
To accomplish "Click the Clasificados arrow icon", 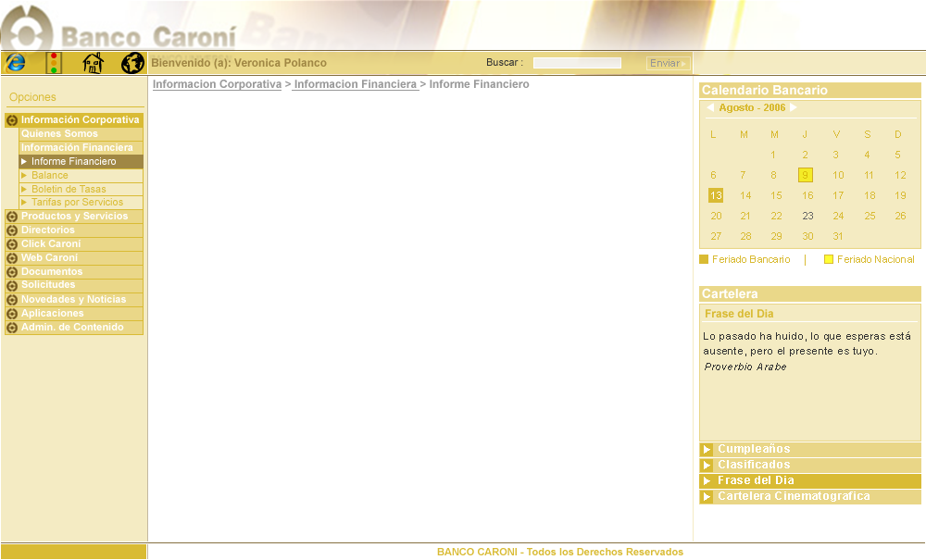I will tap(707, 466).
